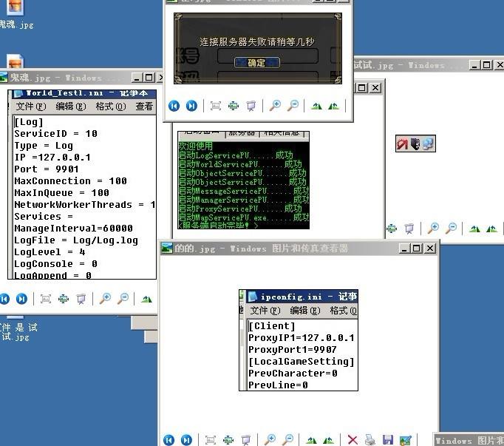The width and height of the screenshot is (504, 446).
Task: Click the server startup log image
Action: click(x=244, y=180)
